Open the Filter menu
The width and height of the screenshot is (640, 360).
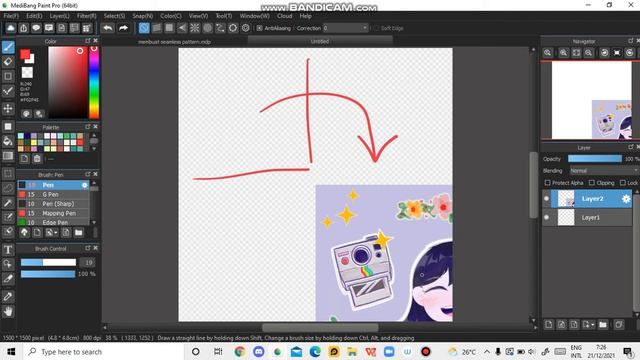point(87,16)
